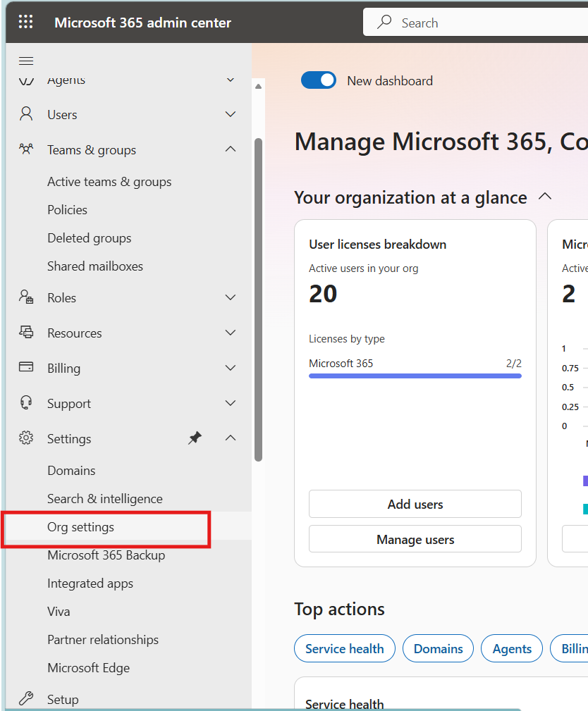588x711 pixels.
Task: Click the Microsoft 365 admin center title
Action: 143,23
